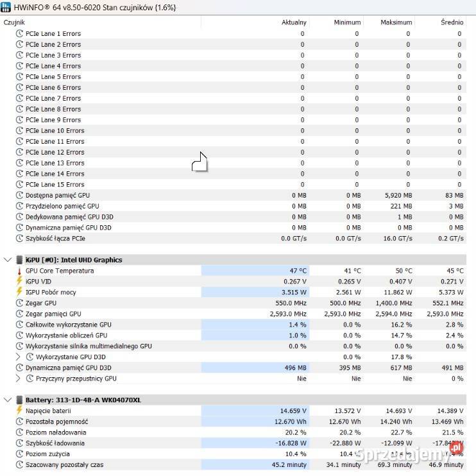The height and width of the screenshot is (476, 476).
Task: Sort by the Aktualny column header
Action: (294, 22)
